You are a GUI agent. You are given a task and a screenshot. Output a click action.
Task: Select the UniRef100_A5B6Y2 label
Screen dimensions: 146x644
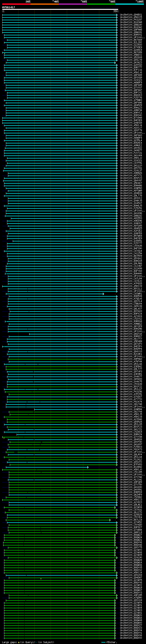coord(131,55)
